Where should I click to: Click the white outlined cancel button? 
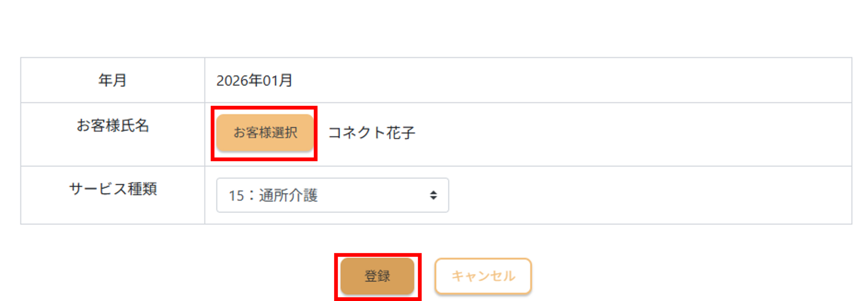click(x=483, y=276)
